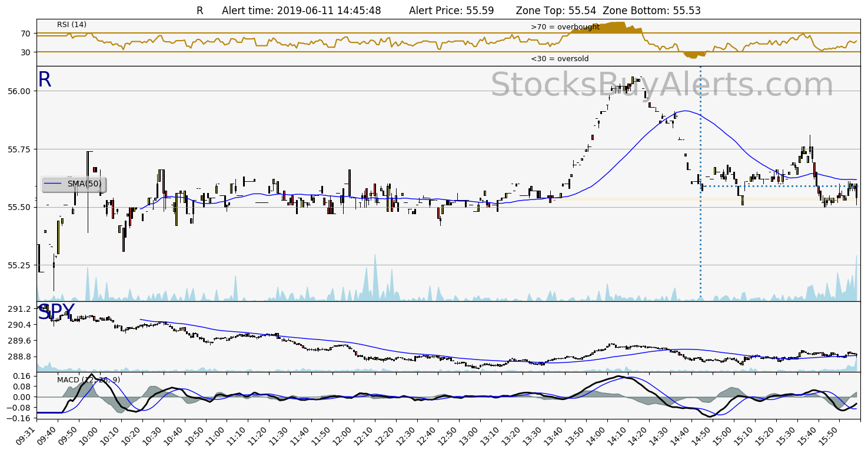Click the 0.16 MACD axis label
Screen dimensions: 868x453
pyautogui.click(x=22, y=375)
